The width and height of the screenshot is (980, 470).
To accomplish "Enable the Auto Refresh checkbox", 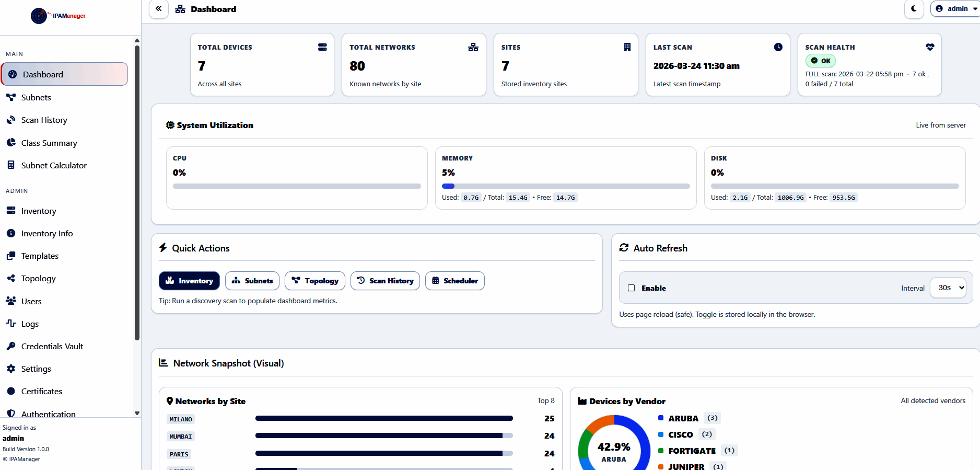I will [x=631, y=288].
